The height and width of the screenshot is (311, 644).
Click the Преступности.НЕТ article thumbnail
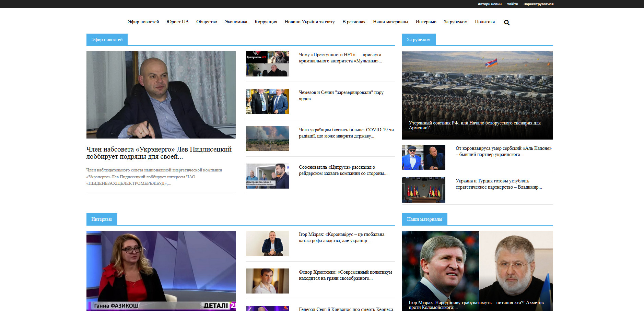(267, 64)
